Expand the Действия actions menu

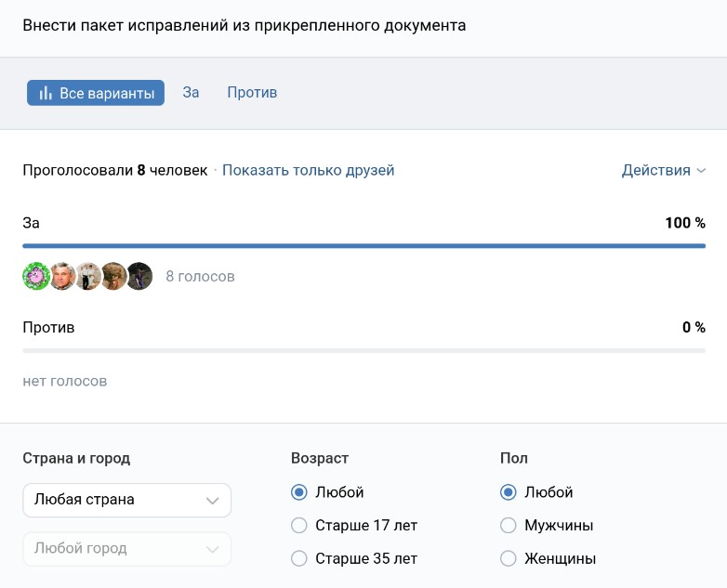pos(656,170)
